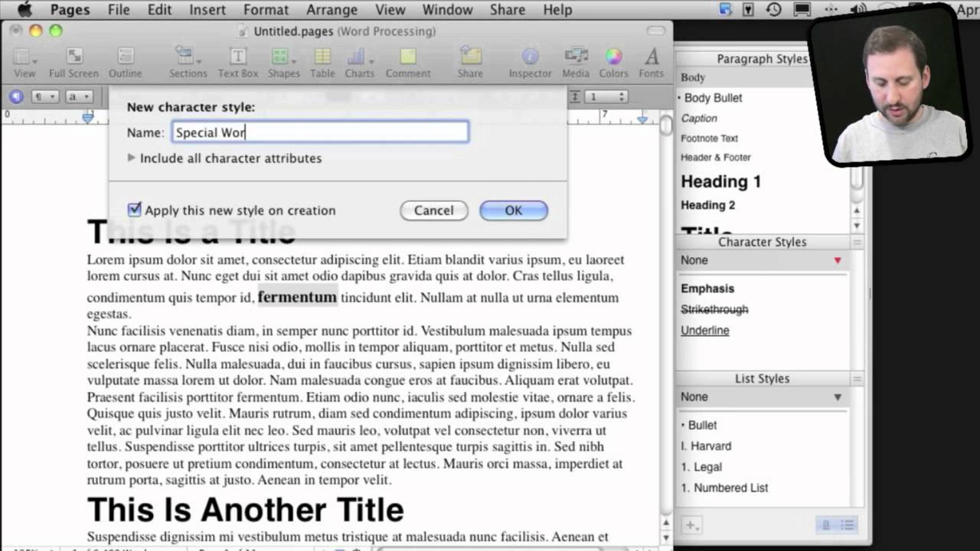The height and width of the screenshot is (551, 980).
Task: Open the File menu
Action: pos(119,10)
